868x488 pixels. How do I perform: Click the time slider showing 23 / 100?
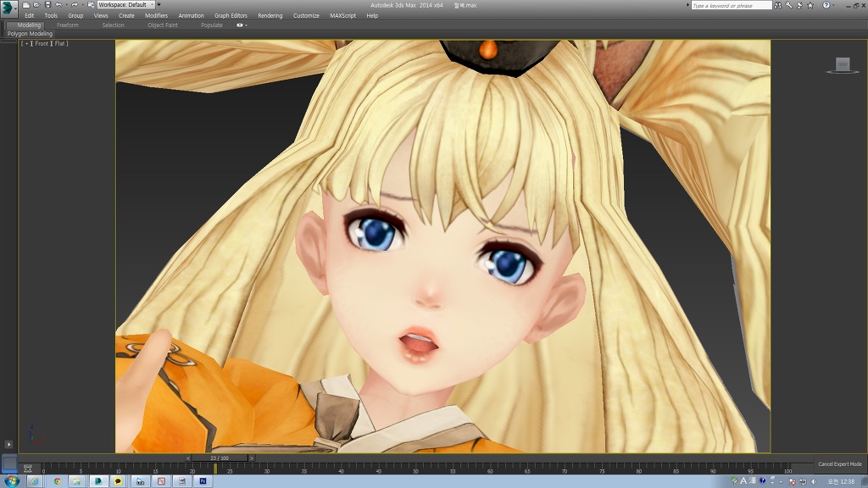point(220,458)
